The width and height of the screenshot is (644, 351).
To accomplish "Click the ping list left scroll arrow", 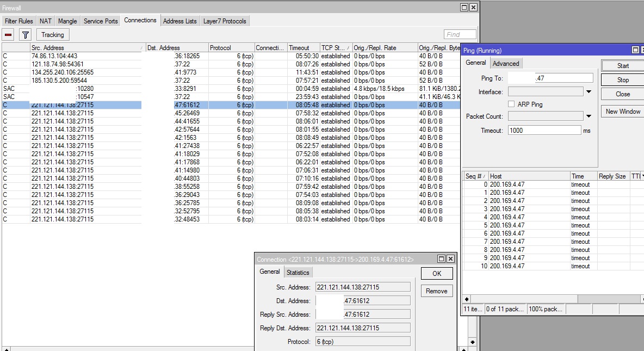I will tap(466, 299).
